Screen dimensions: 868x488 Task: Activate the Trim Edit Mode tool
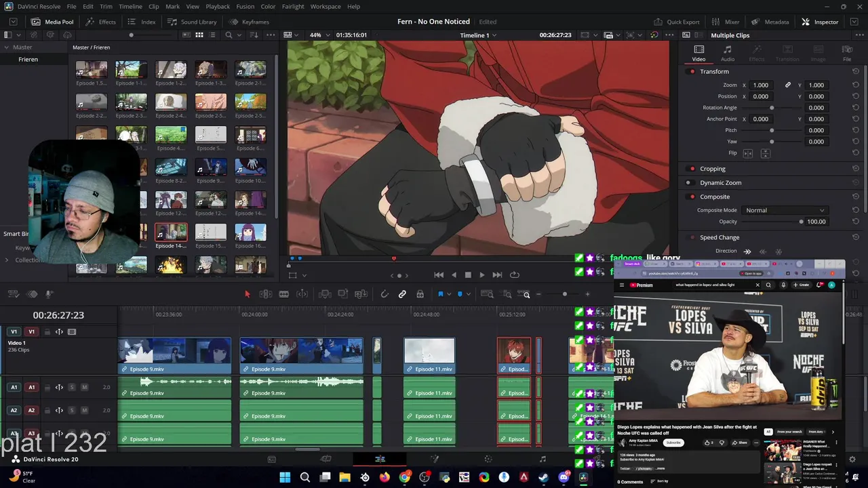[266, 294]
